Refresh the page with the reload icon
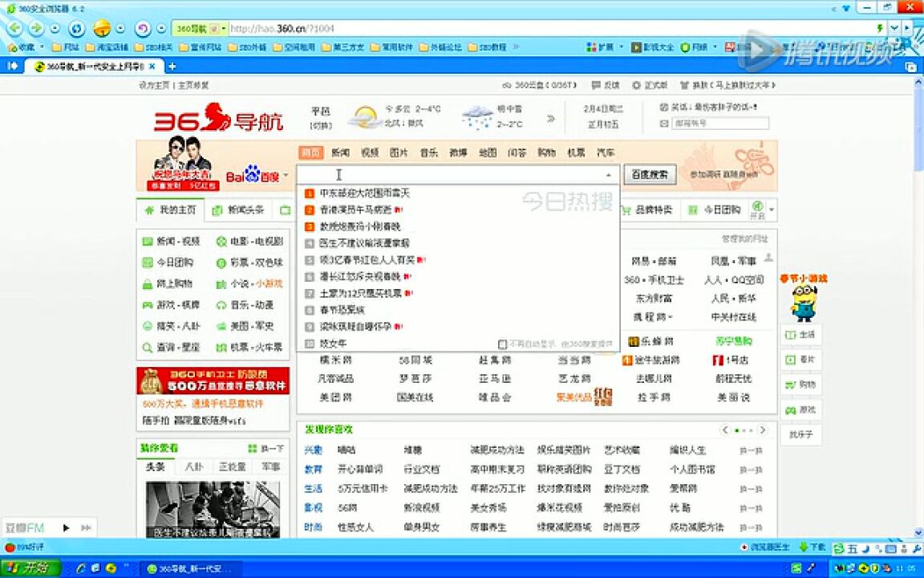Viewport: 924px width, 578px height. click(77, 28)
